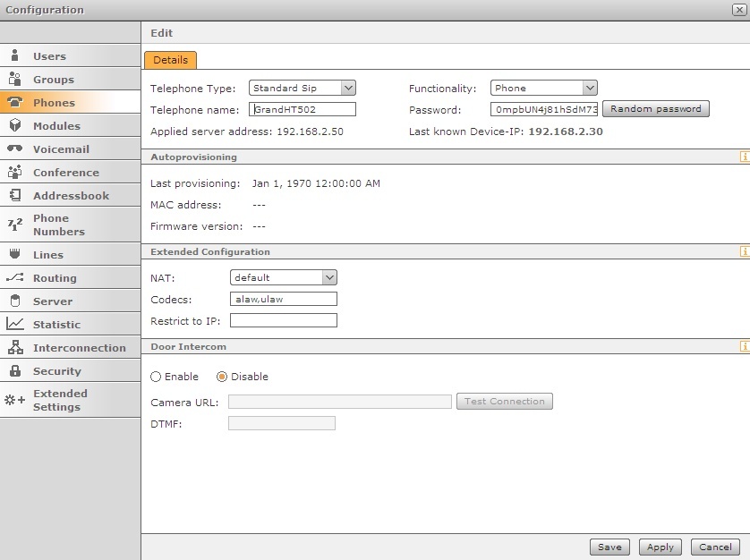Click the Phones telephone icon
This screenshot has width=750, height=560.
tap(15, 102)
